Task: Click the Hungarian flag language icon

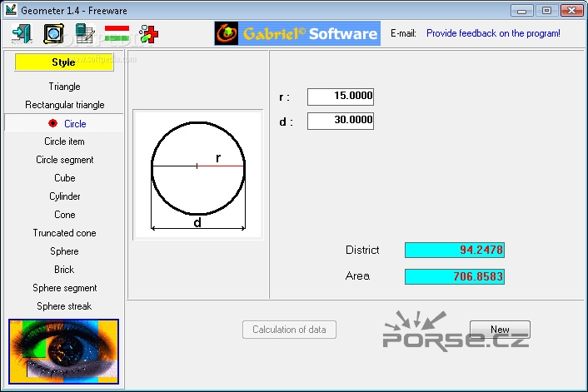Action: click(117, 34)
